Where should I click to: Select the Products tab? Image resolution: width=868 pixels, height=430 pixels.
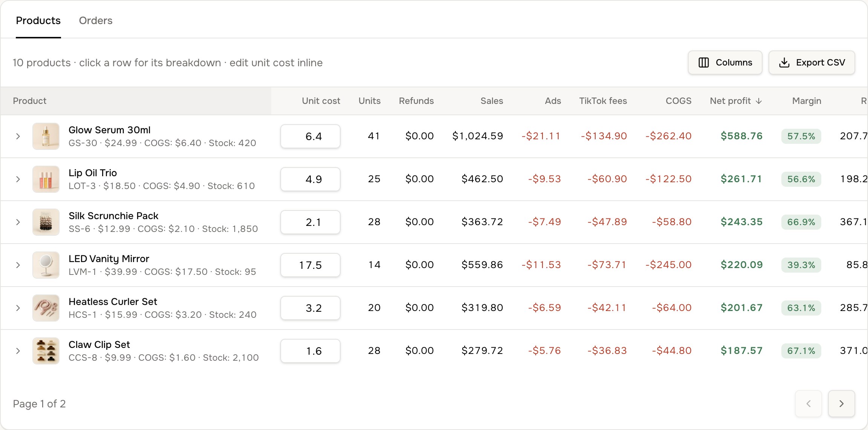pos(38,20)
